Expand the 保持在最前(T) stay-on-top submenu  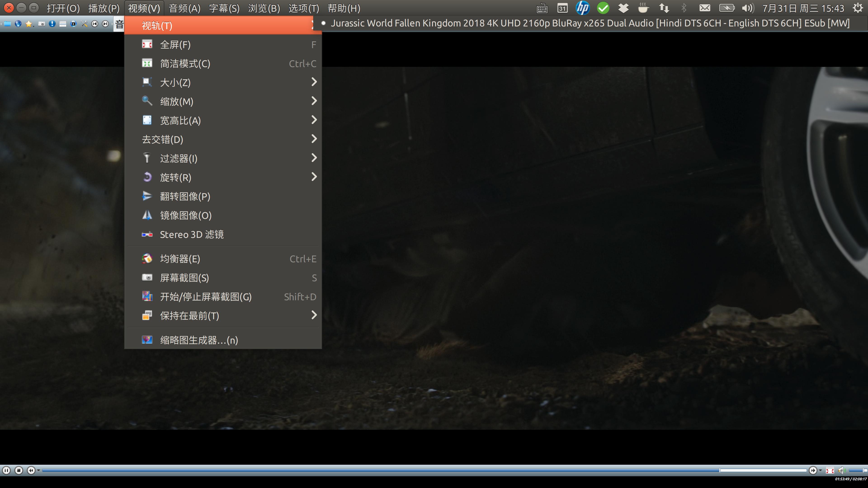[223, 316]
